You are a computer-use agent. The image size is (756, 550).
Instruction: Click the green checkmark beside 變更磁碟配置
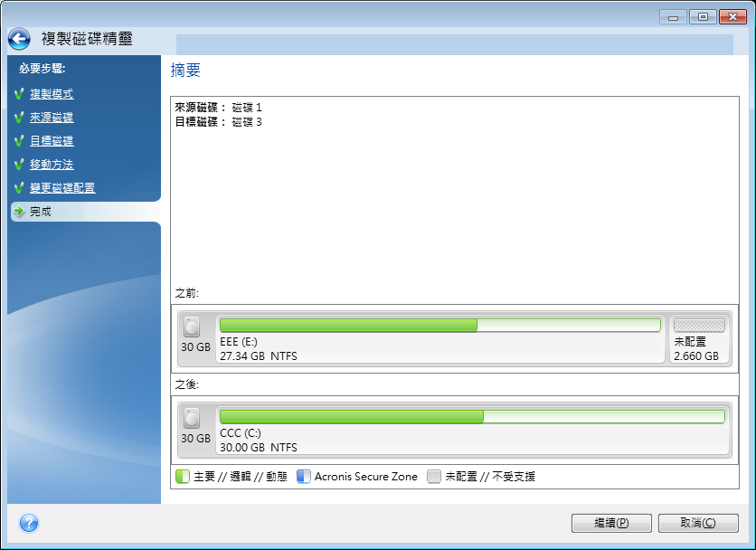pyautogui.click(x=19, y=187)
